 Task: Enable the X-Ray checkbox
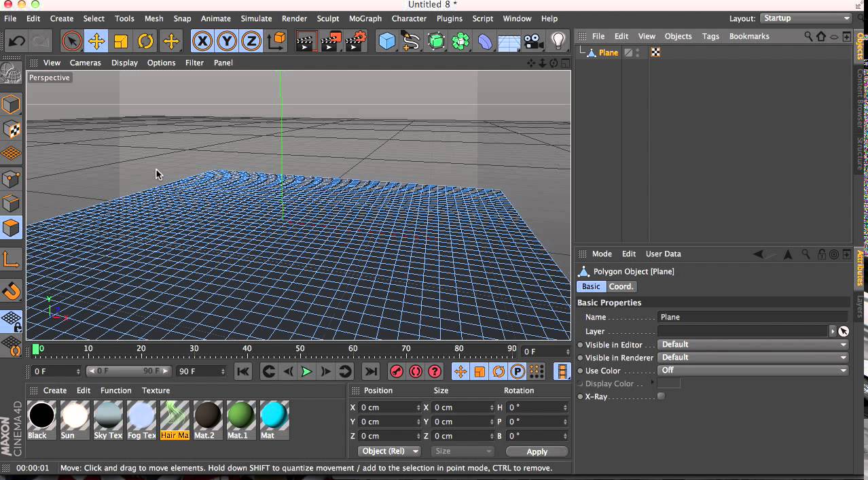click(x=661, y=396)
